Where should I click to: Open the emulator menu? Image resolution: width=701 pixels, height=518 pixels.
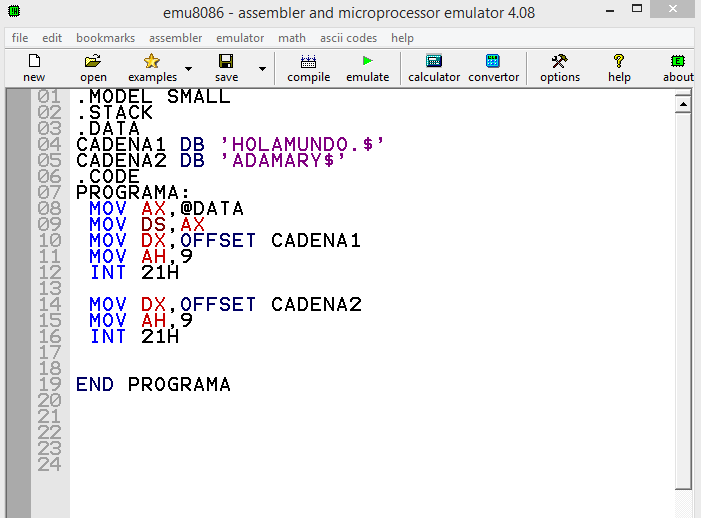240,38
